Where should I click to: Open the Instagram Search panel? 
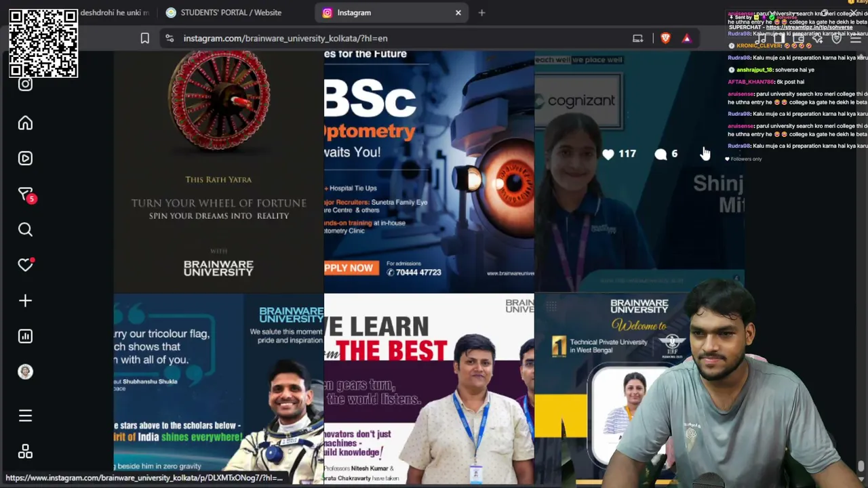(25, 230)
